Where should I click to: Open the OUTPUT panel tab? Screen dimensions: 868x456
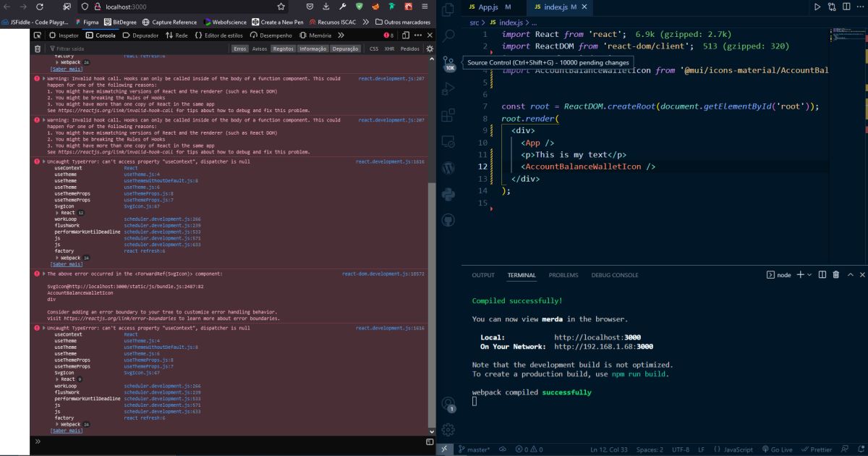pyautogui.click(x=483, y=275)
